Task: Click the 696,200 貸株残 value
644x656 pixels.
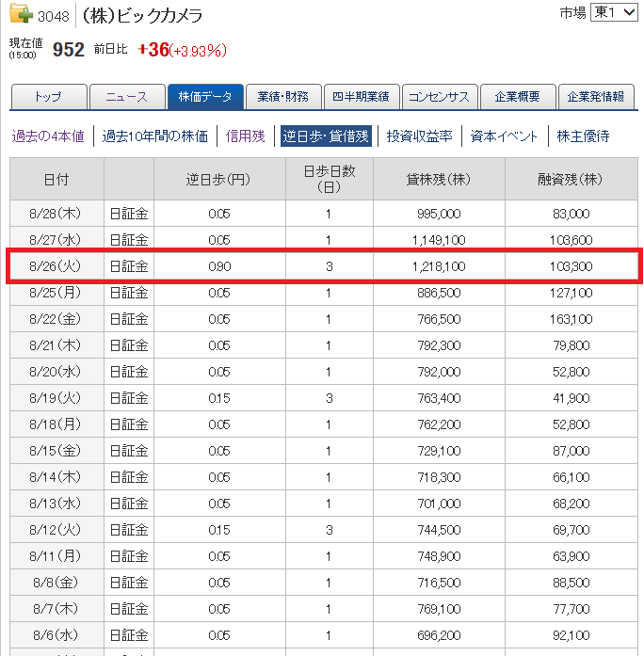Action: click(439, 635)
